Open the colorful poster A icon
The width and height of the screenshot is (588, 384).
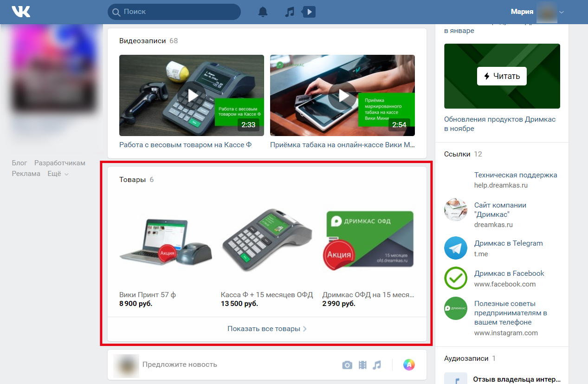(409, 365)
